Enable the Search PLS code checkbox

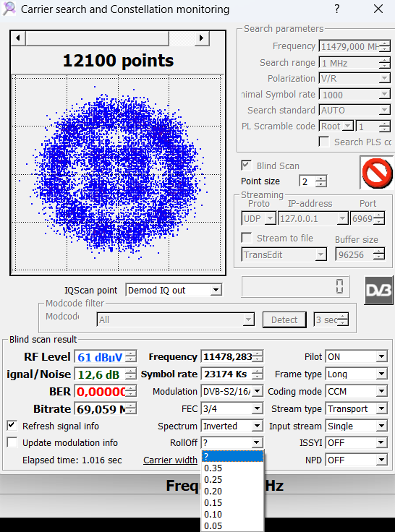point(324,142)
